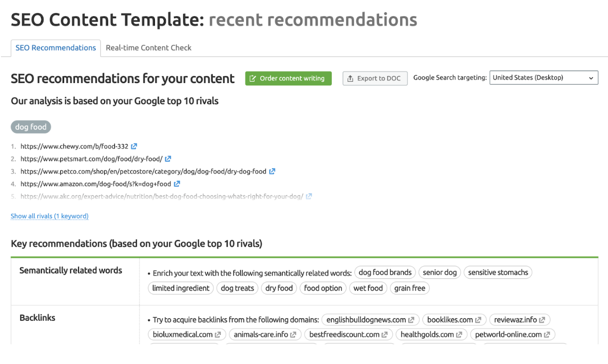Image resolution: width=608 pixels, height=364 pixels.
Task: Open external link icon next to amazon.com URL
Action: pyautogui.click(x=177, y=184)
